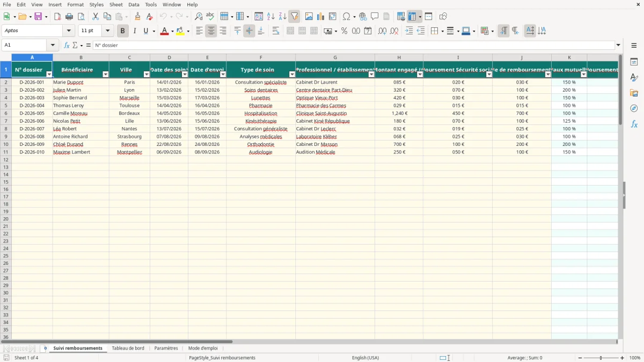Click Format as Date icon
This screenshot has width=644, height=362.
click(x=368, y=31)
